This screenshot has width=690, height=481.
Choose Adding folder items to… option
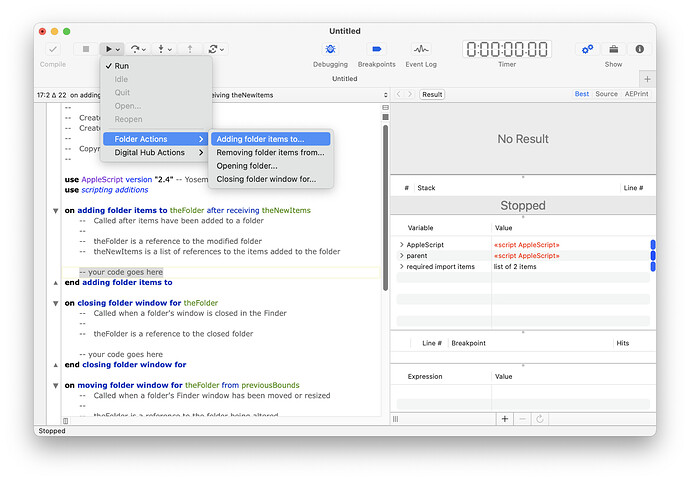[x=271, y=139]
